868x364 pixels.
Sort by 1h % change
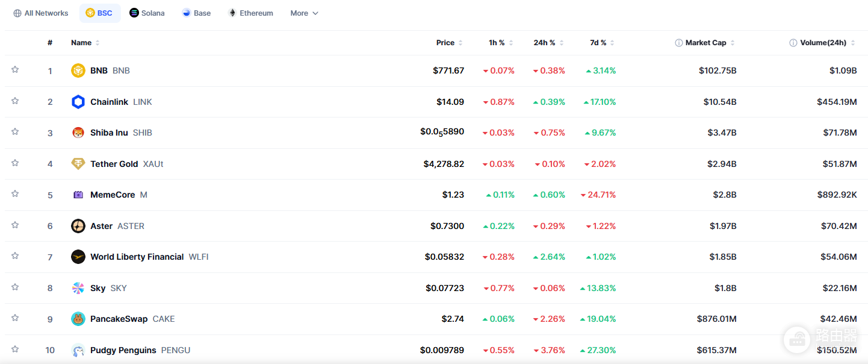pos(501,43)
